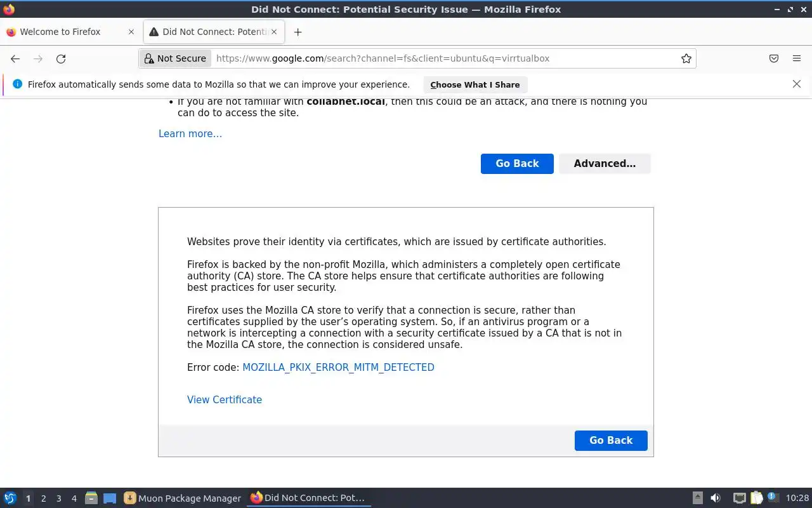812x508 pixels.
Task: Open the Firefox hamburger menu
Action: (797, 58)
